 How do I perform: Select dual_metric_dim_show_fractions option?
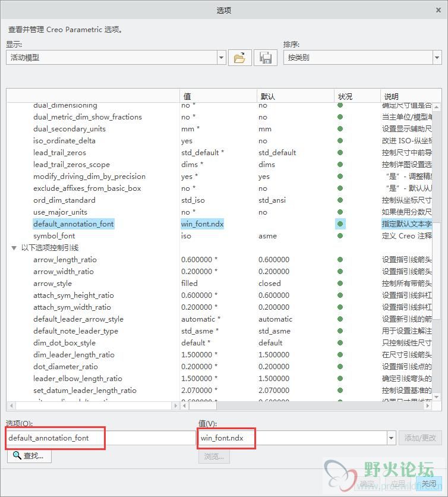point(87,117)
